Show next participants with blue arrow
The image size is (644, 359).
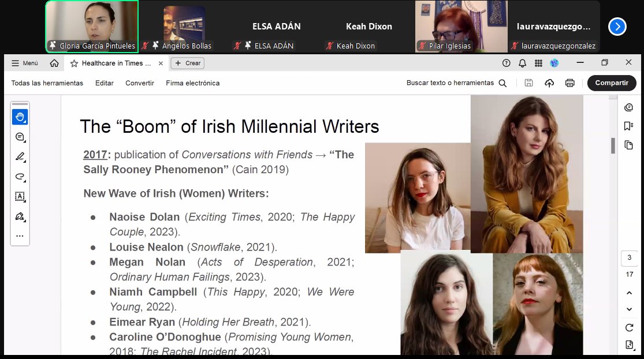point(617,27)
